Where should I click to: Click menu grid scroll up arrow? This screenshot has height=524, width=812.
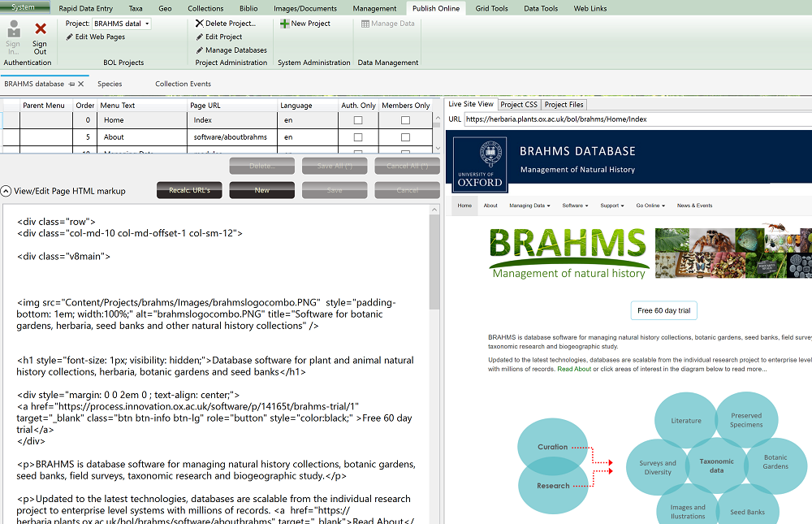point(438,118)
